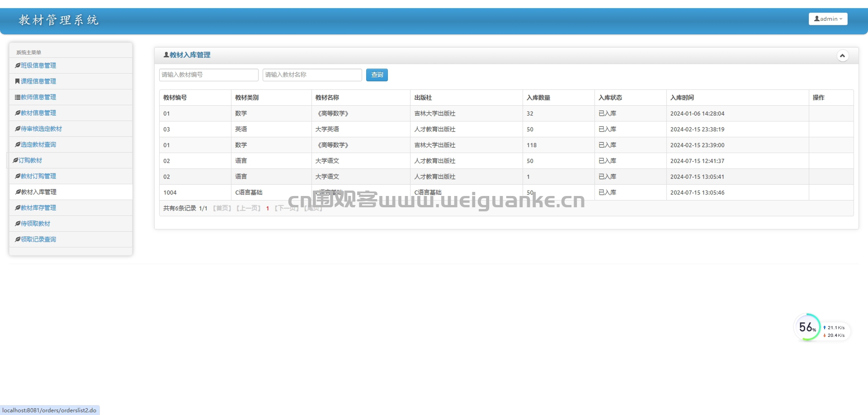The image size is (868, 415).
Task: Click leaf icon beside 待审核选定教材
Action: pyautogui.click(x=18, y=129)
